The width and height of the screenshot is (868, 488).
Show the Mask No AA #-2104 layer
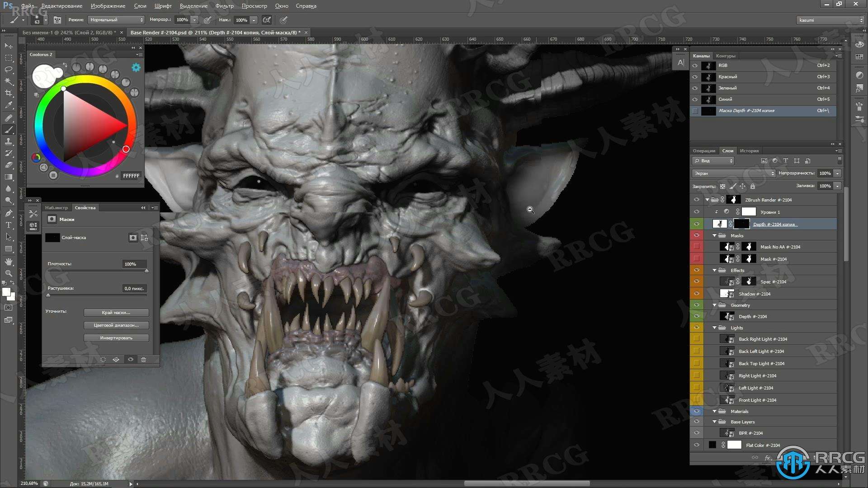697,247
